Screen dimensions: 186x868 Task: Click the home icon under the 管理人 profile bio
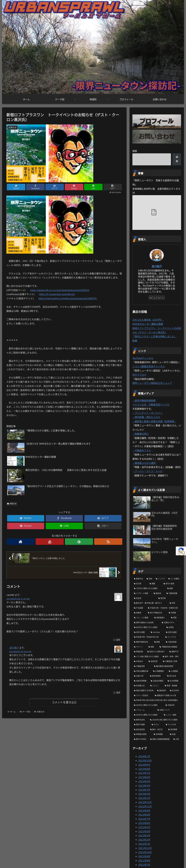(x=151, y=298)
